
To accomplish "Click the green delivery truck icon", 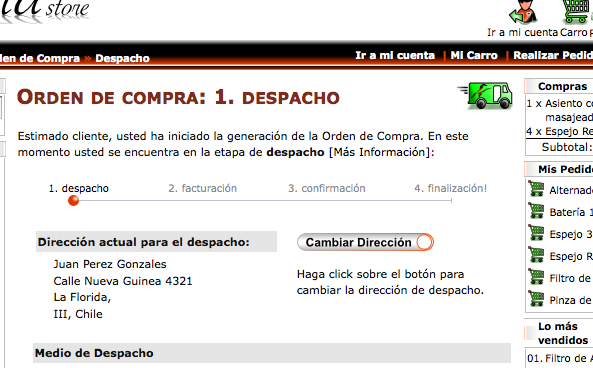I will click(485, 95).
